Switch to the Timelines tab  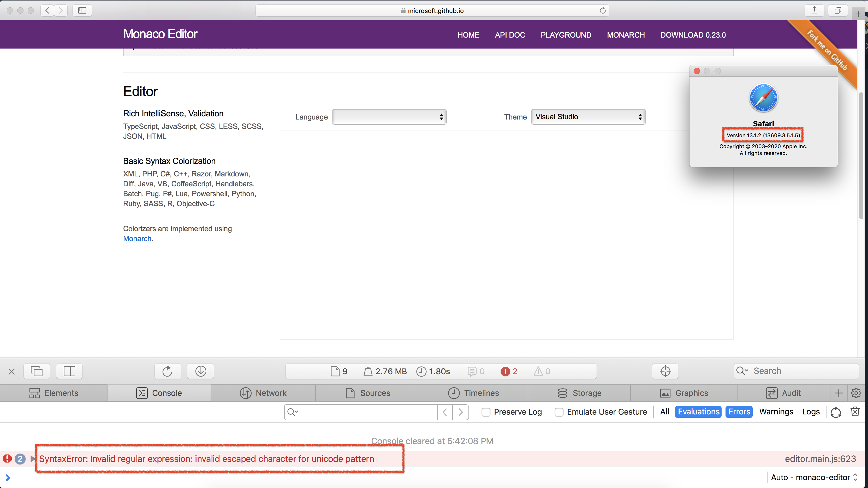(473, 393)
